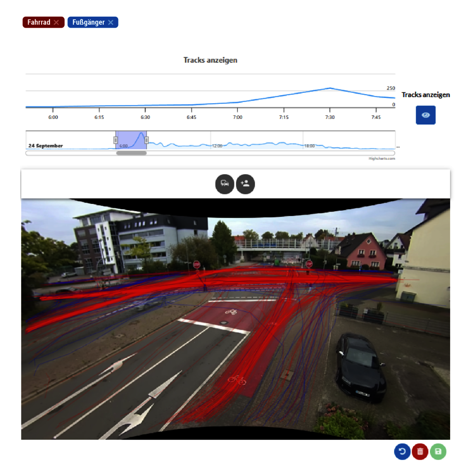This screenshot has height=476, width=470.
Task: Toggle the Fußgänger filter chip
Action: 89,22
